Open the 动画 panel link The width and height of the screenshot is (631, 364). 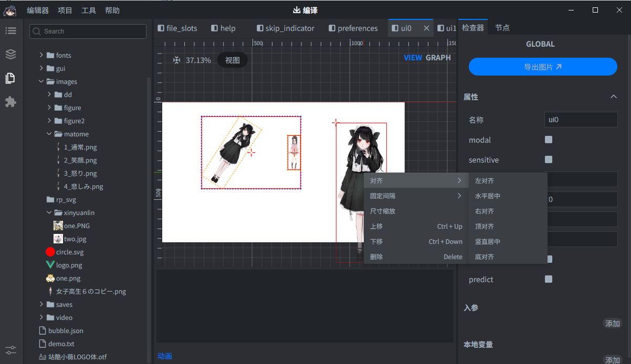(x=165, y=356)
